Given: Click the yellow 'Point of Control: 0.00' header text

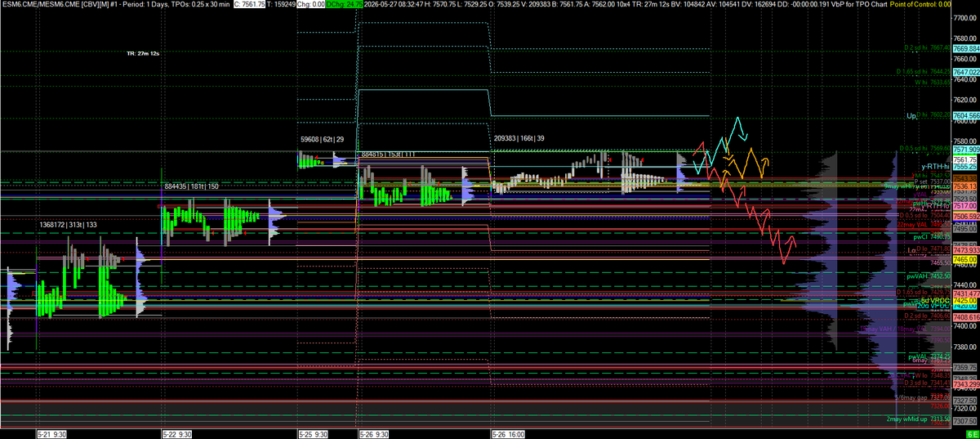Looking at the screenshot, I should pos(921,4).
